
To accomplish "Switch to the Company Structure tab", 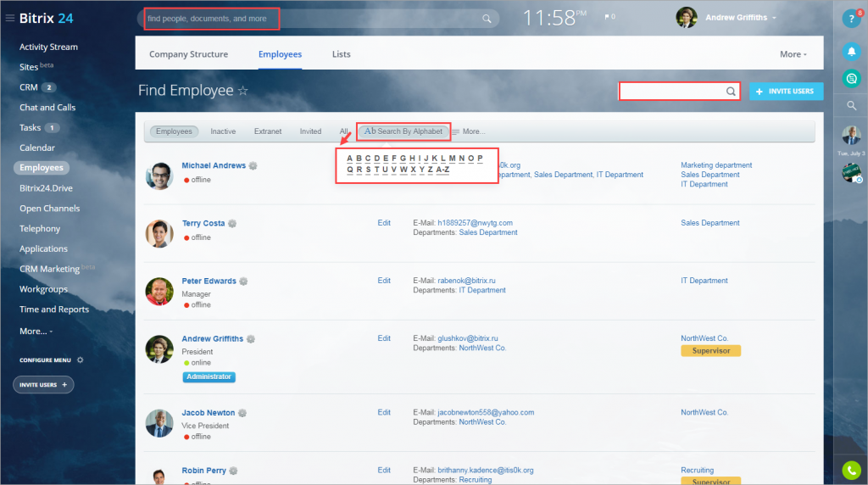I will [x=189, y=54].
